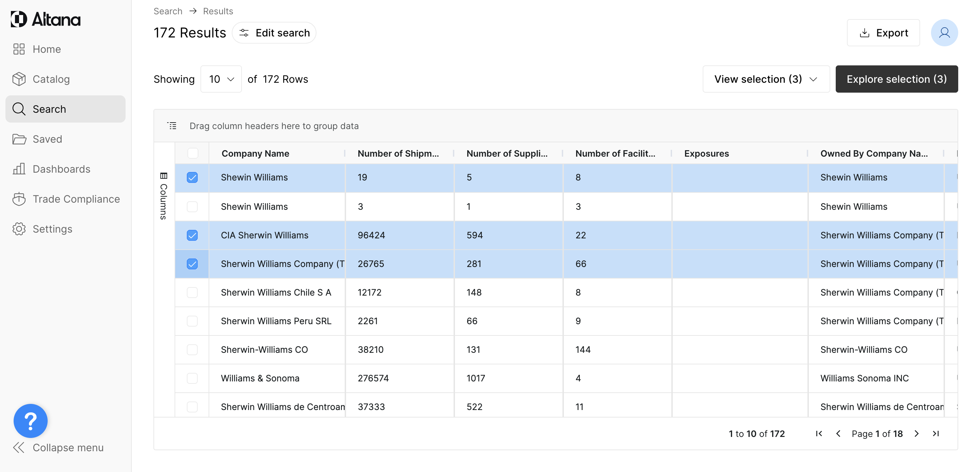Viewport: 980px width, 472px height.
Task: Open the user profile avatar icon
Action: [944, 33]
